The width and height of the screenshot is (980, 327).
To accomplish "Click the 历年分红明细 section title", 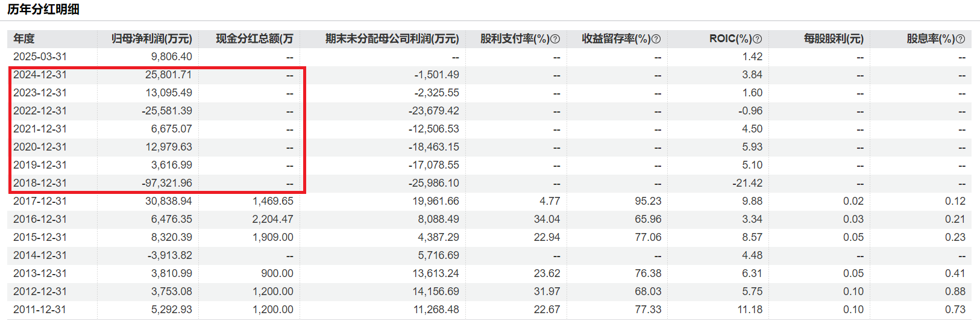I will click(x=43, y=10).
